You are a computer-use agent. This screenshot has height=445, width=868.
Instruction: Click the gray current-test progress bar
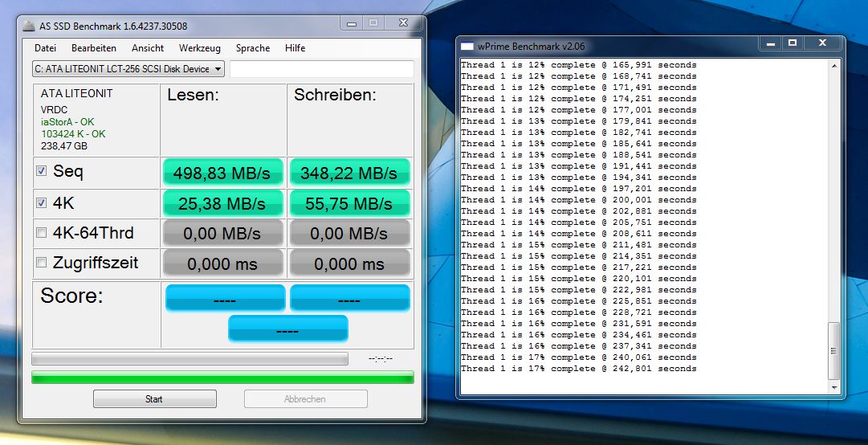(x=189, y=359)
